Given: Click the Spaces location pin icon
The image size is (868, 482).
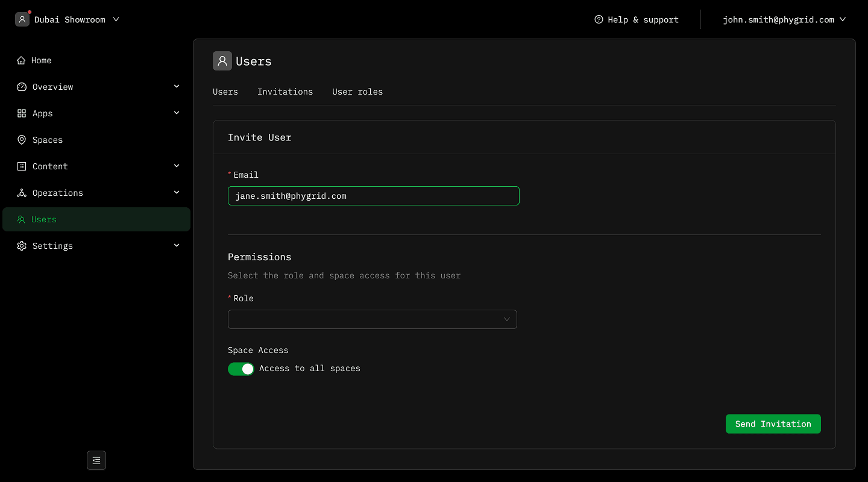Looking at the screenshot, I should (22, 140).
